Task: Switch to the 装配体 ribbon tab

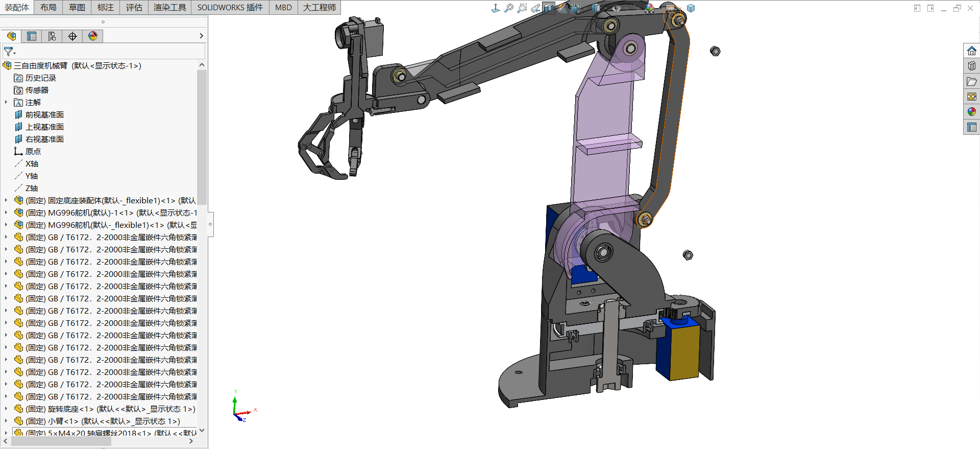Action: click(17, 7)
